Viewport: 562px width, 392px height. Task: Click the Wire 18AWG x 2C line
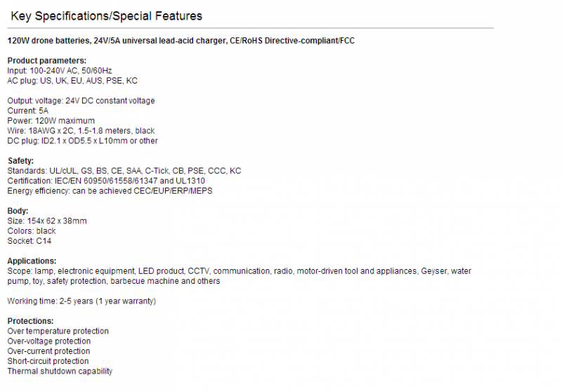[x=81, y=131]
